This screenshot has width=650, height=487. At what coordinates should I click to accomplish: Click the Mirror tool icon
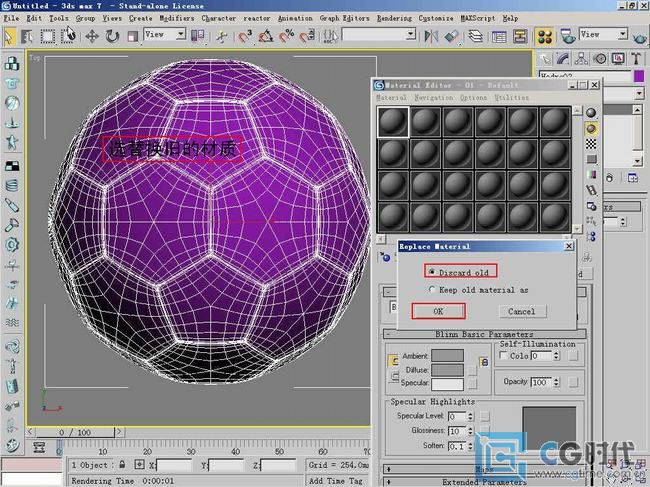tap(431, 36)
